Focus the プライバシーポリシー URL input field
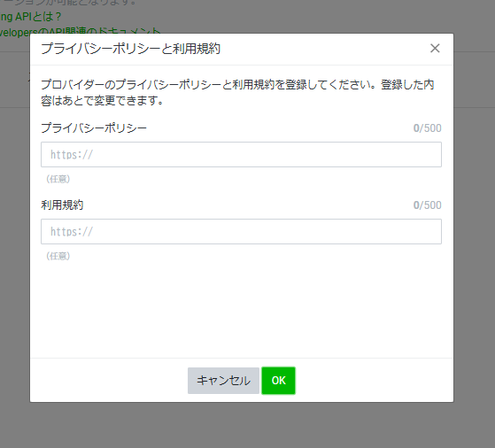Image resolution: width=495 pixels, height=448 pixels. tap(241, 154)
